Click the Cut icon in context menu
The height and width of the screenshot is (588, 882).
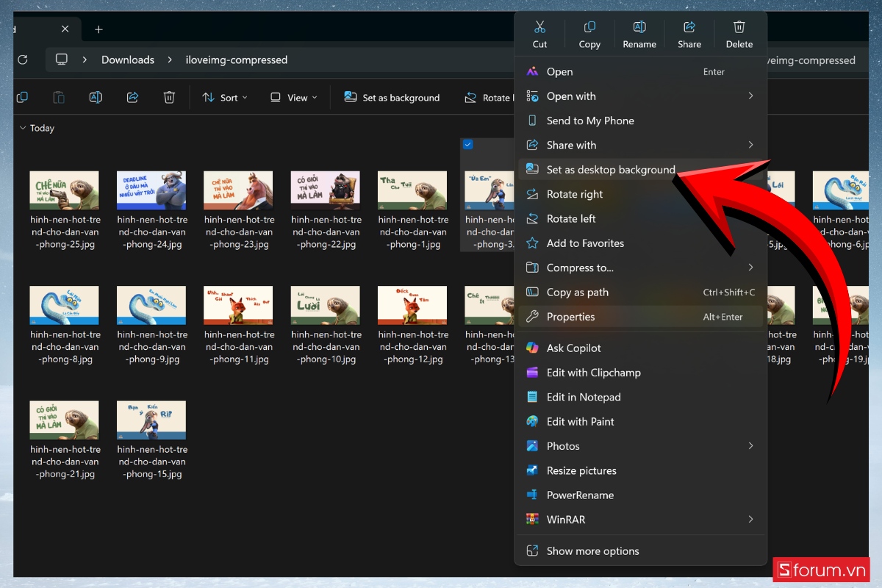[539, 34]
